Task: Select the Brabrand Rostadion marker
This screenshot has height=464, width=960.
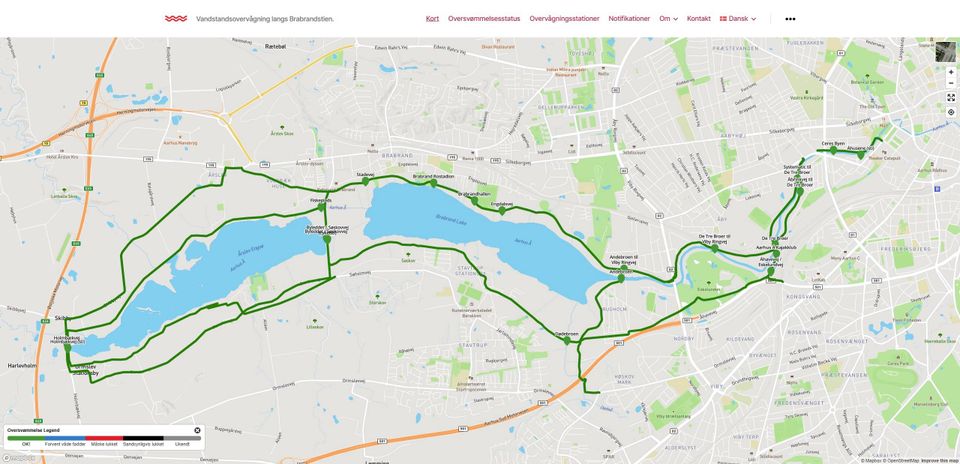Action: click(x=433, y=182)
